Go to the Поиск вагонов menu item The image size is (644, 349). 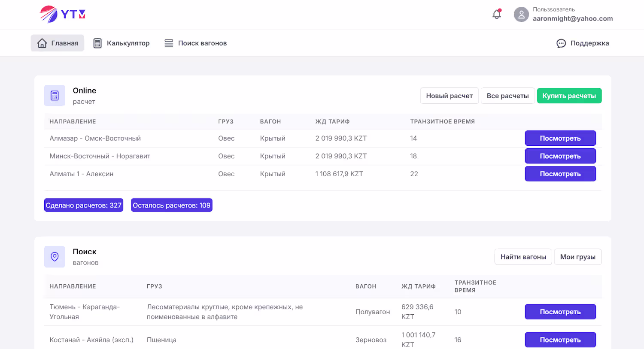(x=202, y=43)
